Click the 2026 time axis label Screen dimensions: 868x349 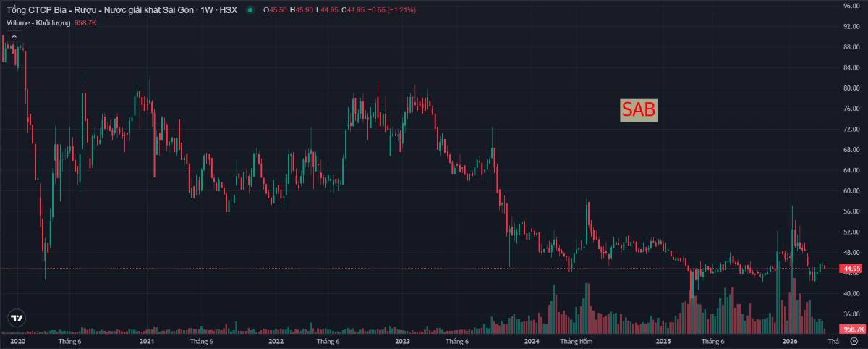pos(790,341)
